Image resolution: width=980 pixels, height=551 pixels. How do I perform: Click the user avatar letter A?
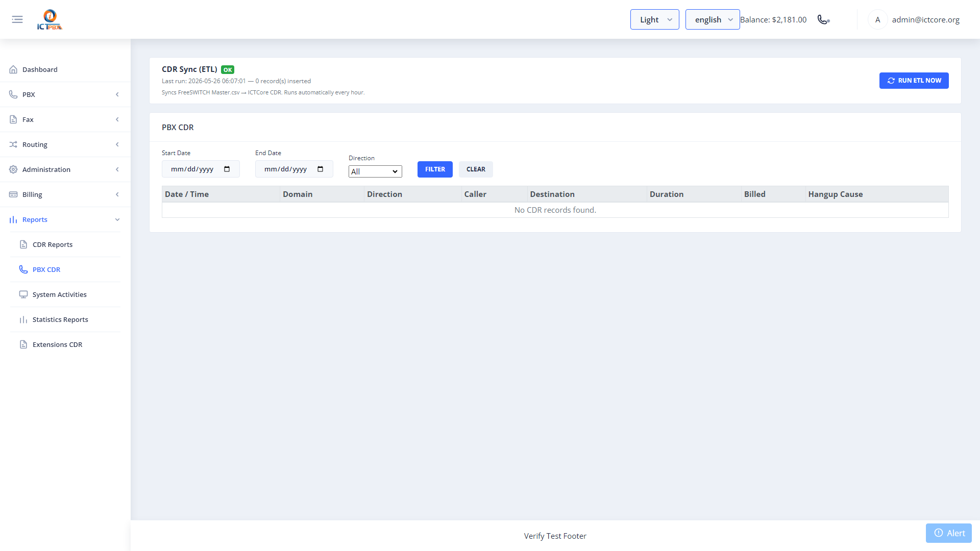(877, 19)
